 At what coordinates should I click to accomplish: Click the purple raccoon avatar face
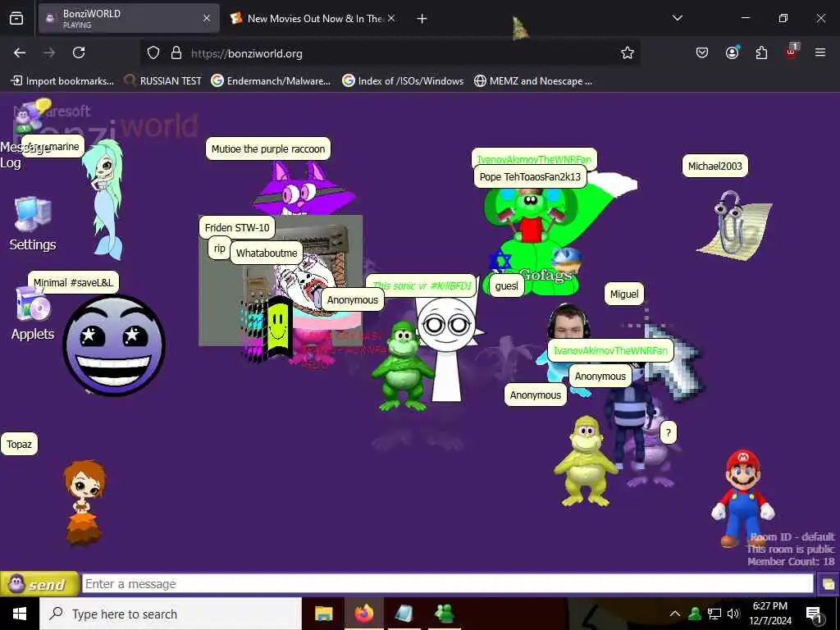(x=304, y=188)
